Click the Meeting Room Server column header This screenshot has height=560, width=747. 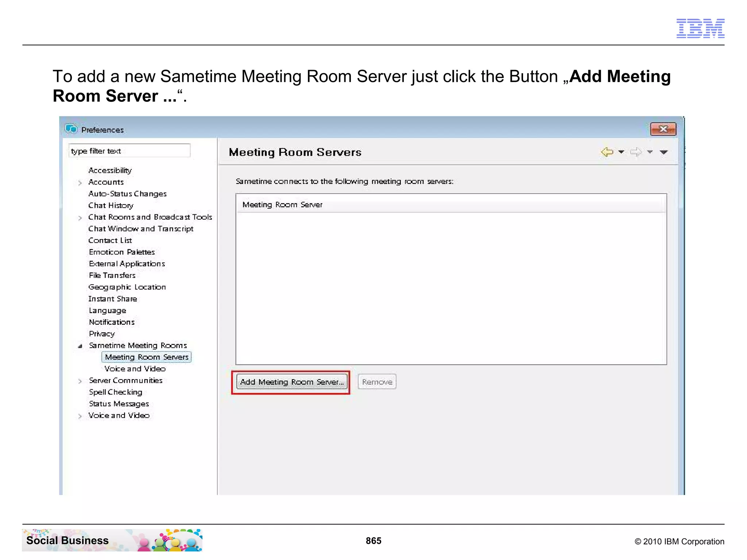(451, 205)
